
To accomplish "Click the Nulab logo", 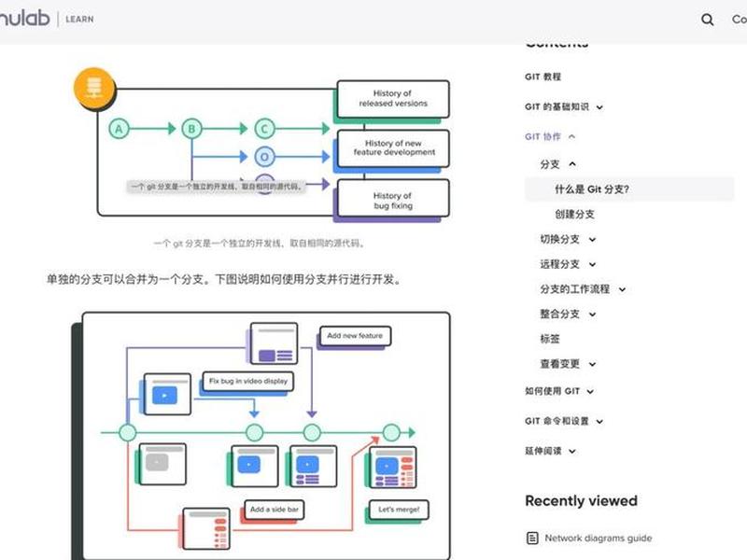I will point(24,19).
